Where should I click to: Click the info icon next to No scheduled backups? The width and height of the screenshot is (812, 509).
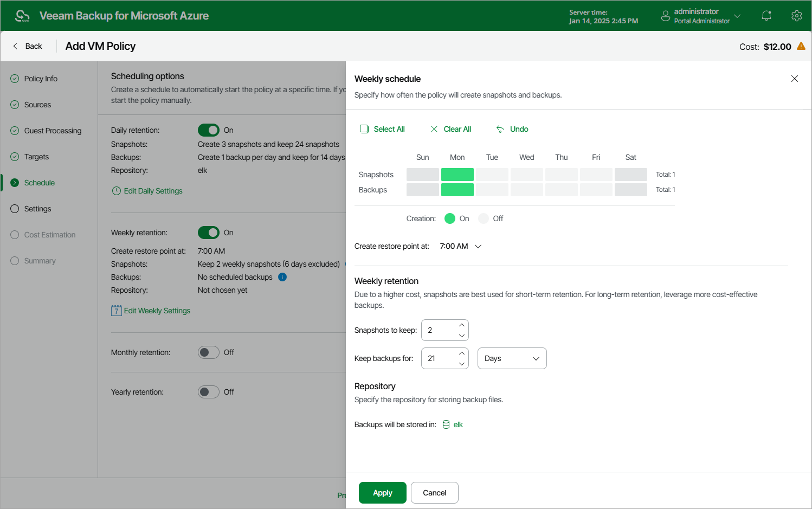tap(282, 277)
